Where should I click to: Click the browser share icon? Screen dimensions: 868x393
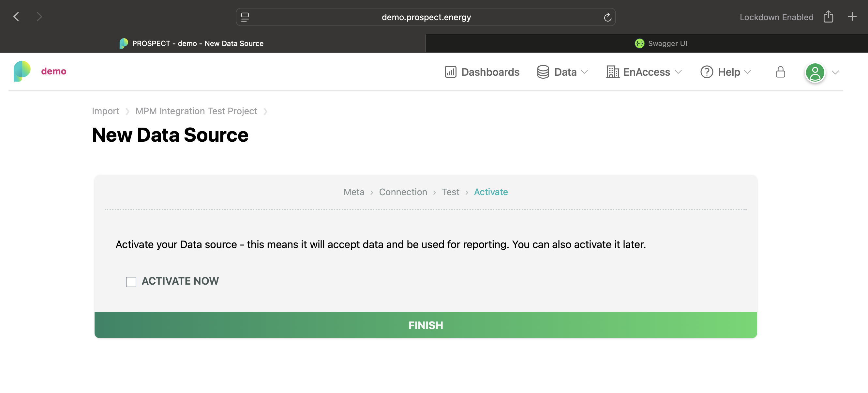[x=829, y=17]
